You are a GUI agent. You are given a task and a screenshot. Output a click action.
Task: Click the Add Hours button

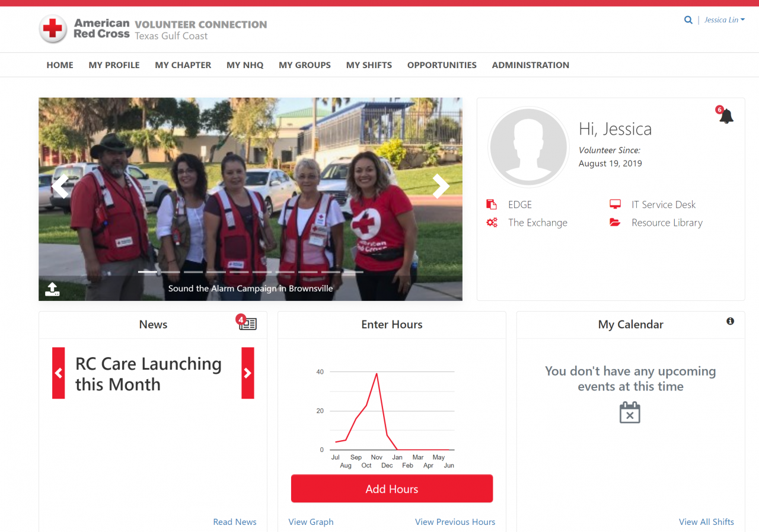point(392,489)
